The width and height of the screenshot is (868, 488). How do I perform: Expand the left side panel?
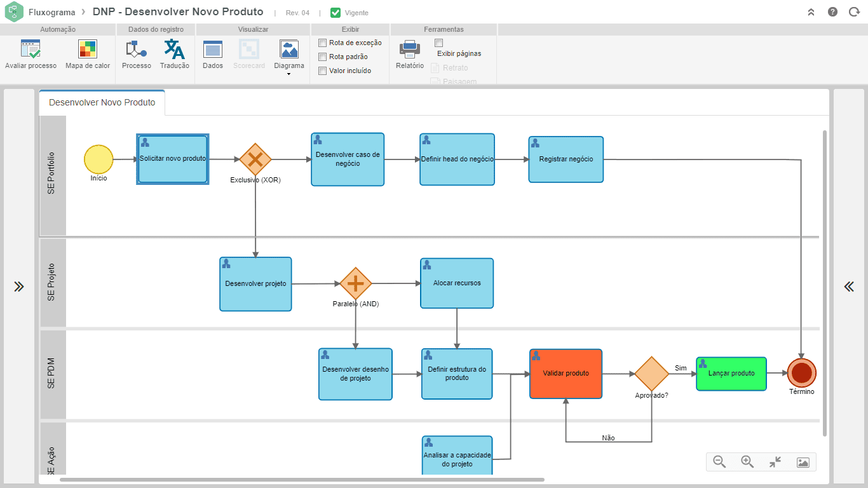19,287
